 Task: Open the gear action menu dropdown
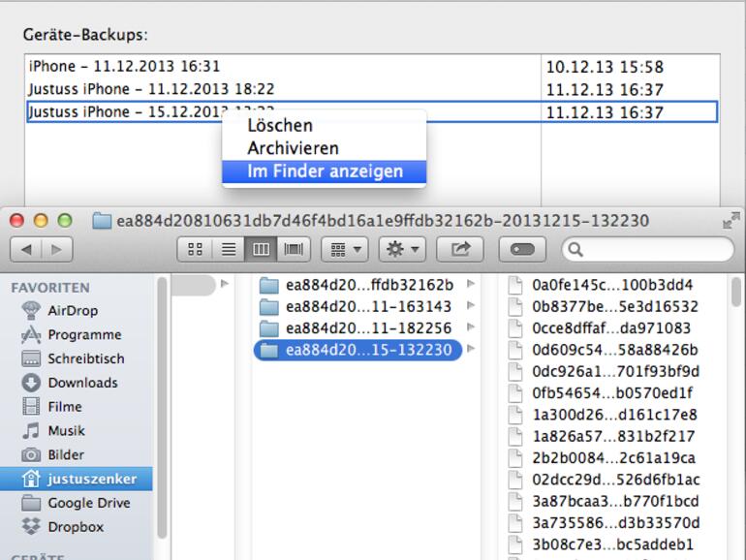pyautogui.click(x=402, y=249)
